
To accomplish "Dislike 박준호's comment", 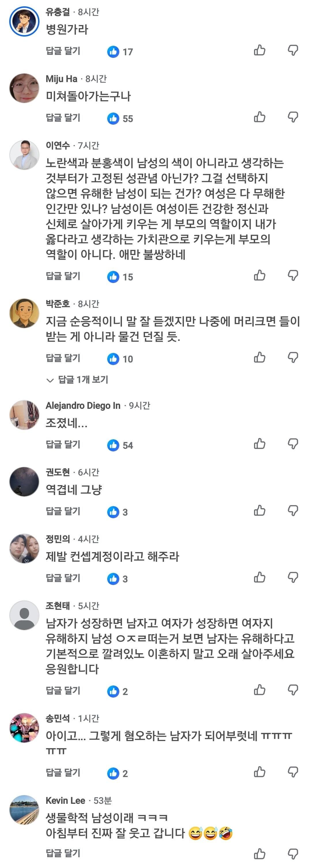I will [293, 357].
